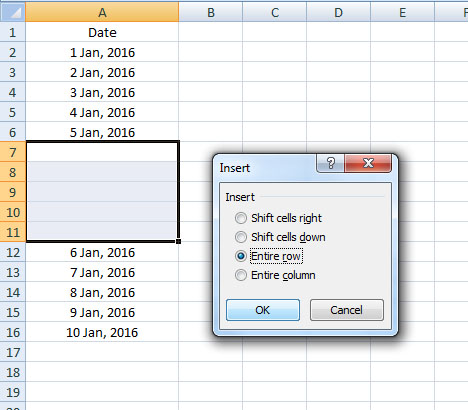Select row 1 header
Viewport: 468px width, 410px height.
pyautogui.click(x=13, y=32)
